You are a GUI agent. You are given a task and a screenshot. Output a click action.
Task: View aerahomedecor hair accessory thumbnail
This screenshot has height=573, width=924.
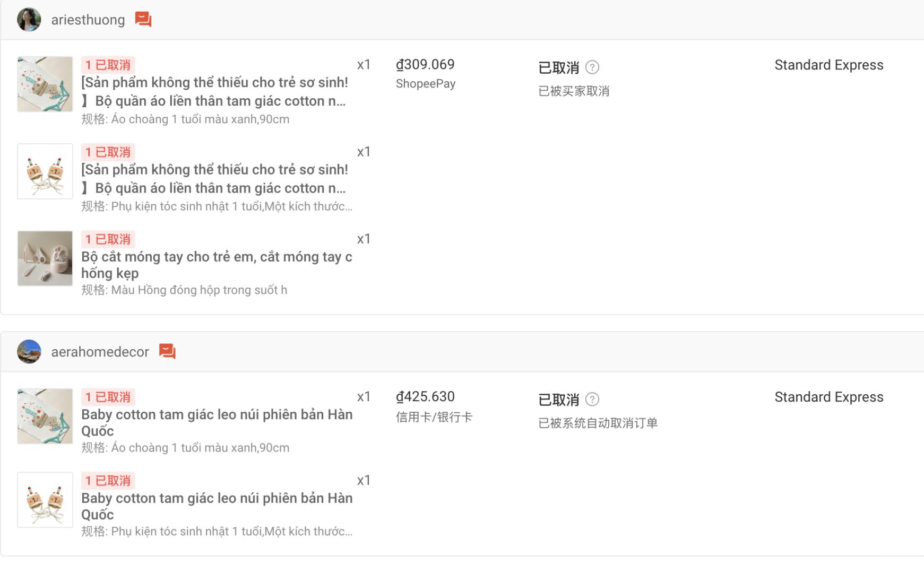45,500
